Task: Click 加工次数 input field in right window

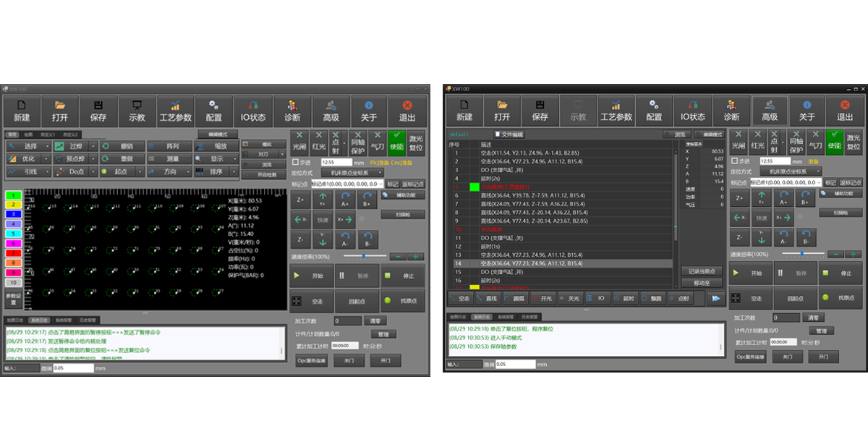Action: click(786, 318)
